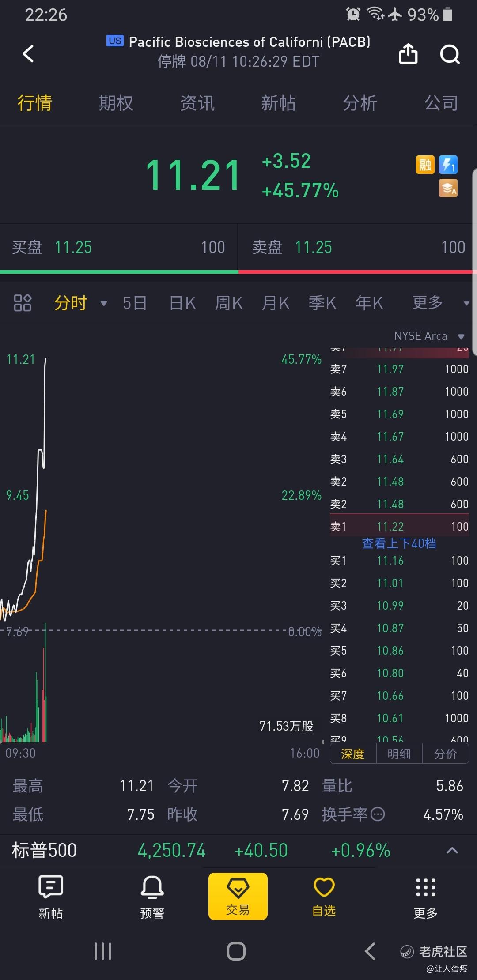Tap the 买盘 11.25 bid quote
Image resolution: width=477 pixels, height=980 pixels.
[x=118, y=247]
